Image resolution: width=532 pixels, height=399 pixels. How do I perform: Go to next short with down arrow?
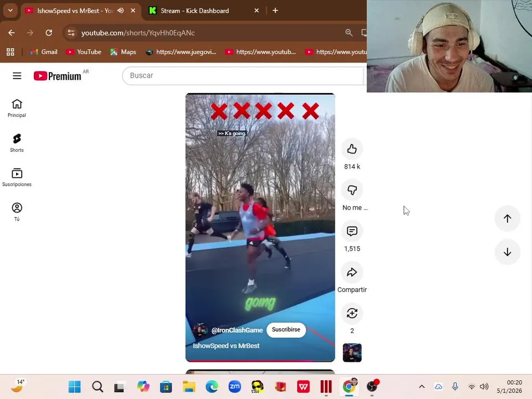[x=507, y=252]
